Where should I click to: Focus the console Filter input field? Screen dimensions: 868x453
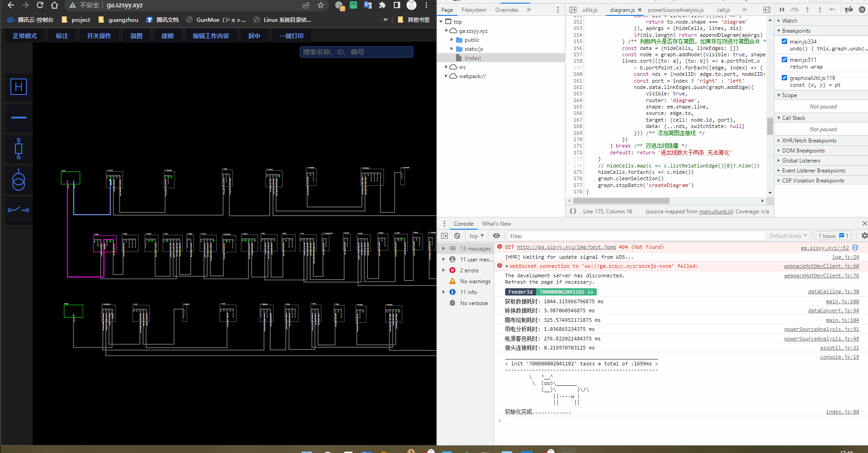click(636, 236)
